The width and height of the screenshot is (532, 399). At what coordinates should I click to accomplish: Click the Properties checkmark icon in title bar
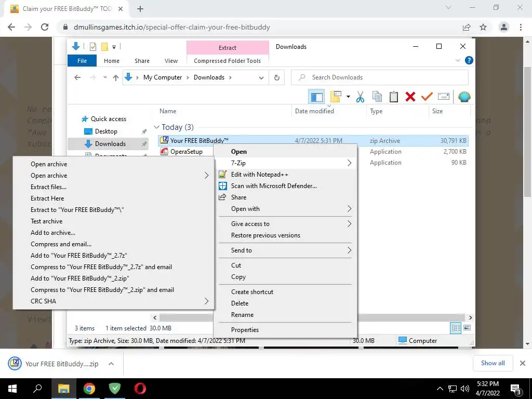pyautogui.click(x=92, y=47)
